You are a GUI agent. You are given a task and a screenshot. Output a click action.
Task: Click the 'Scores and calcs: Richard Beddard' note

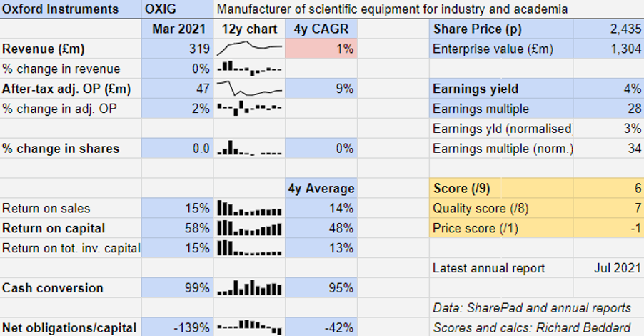pyautogui.click(x=531, y=327)
